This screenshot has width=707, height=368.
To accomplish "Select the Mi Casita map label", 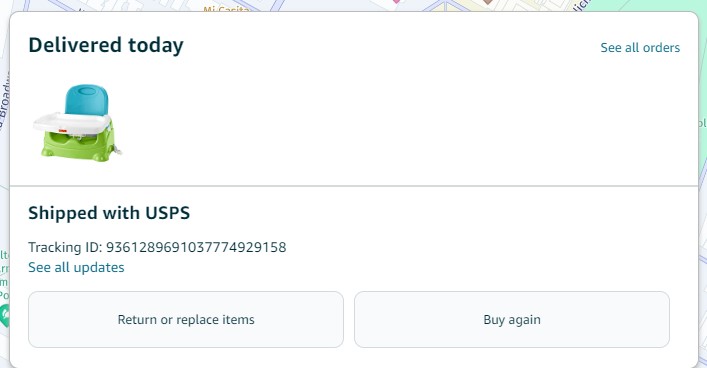I will [x=226, y=9].
